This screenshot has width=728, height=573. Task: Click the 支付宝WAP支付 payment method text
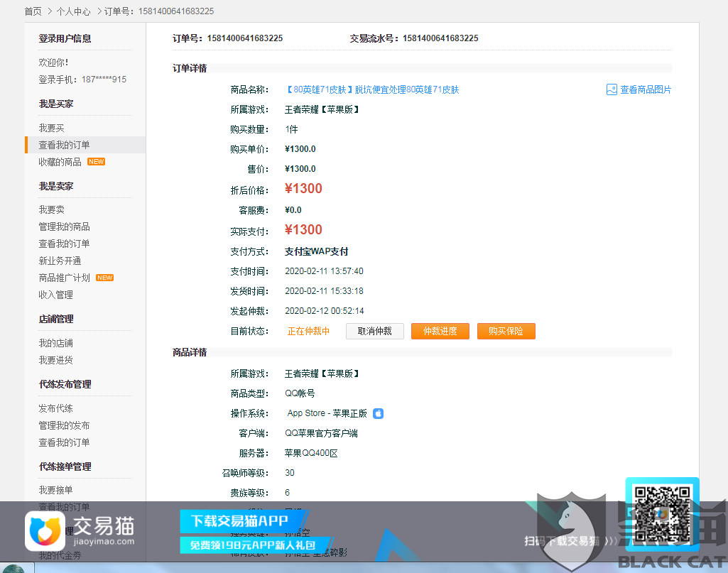[x=317, y=252]
